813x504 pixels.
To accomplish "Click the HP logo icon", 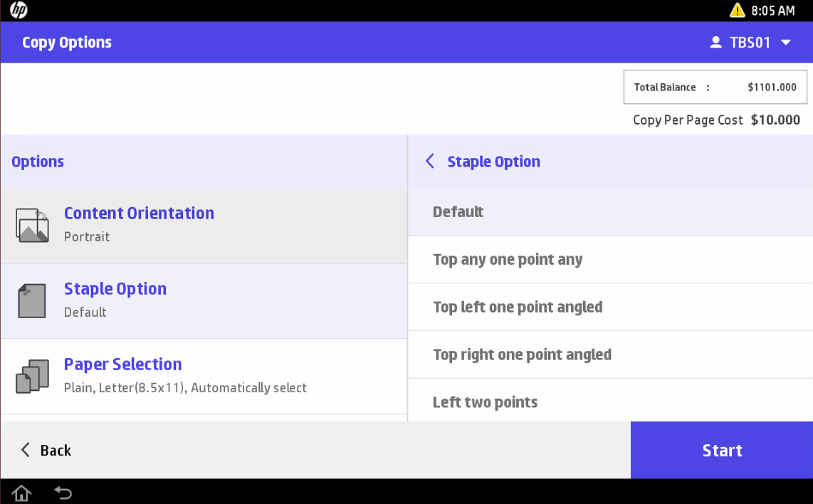I will [19, 11].
